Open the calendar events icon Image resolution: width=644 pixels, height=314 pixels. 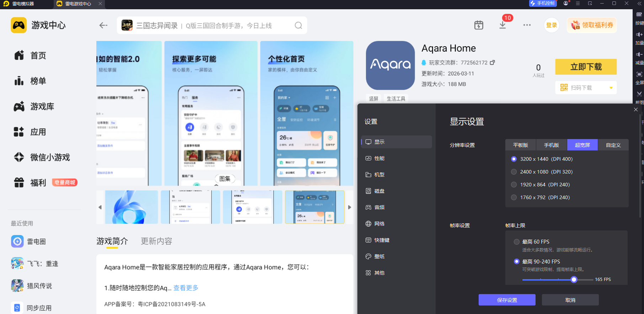pos(479,25)
